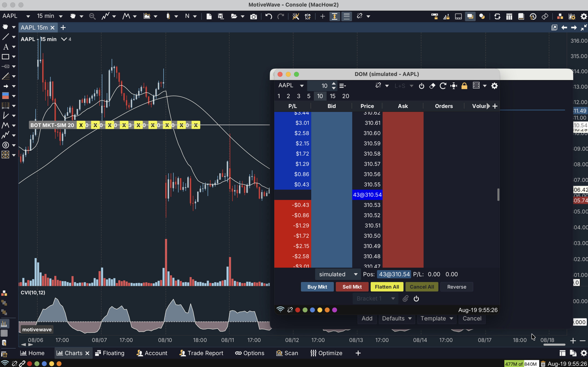Select quantity preset 15 in DOM
588x367 pixels.
tap(333, 96)
